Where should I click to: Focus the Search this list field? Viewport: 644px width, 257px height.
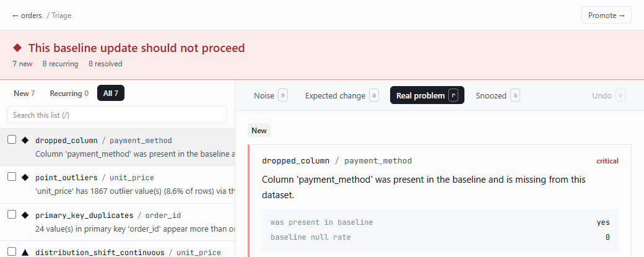(x=118, y=115)
